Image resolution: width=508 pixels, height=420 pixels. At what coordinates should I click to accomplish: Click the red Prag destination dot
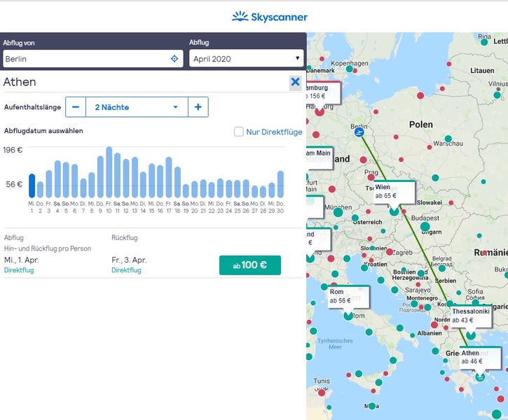tap(371, 177)
